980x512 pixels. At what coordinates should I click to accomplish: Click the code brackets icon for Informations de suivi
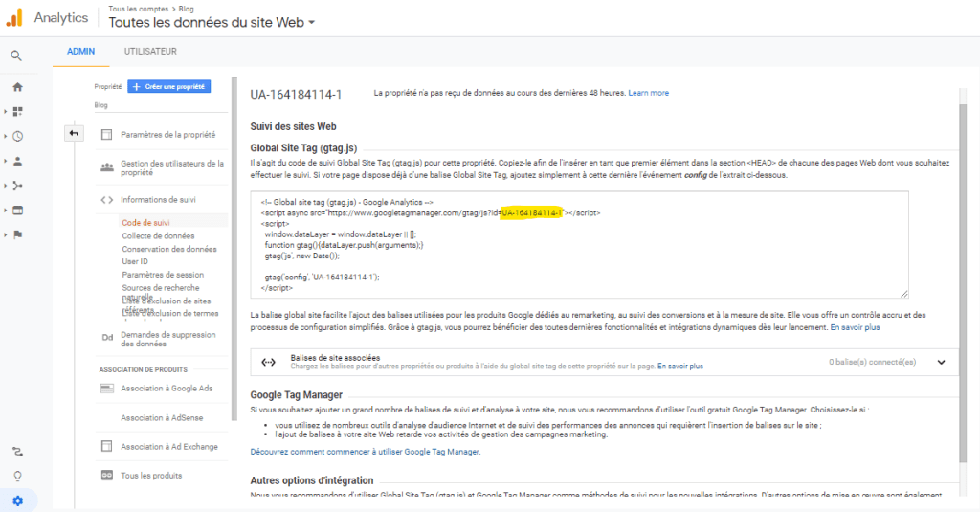[107, 200]
